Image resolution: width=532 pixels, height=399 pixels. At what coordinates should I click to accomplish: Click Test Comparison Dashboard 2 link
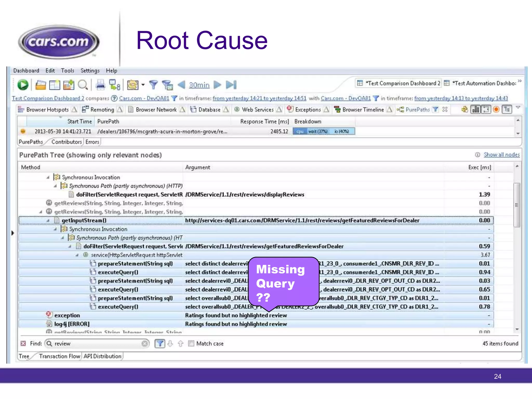click(48, 98)
